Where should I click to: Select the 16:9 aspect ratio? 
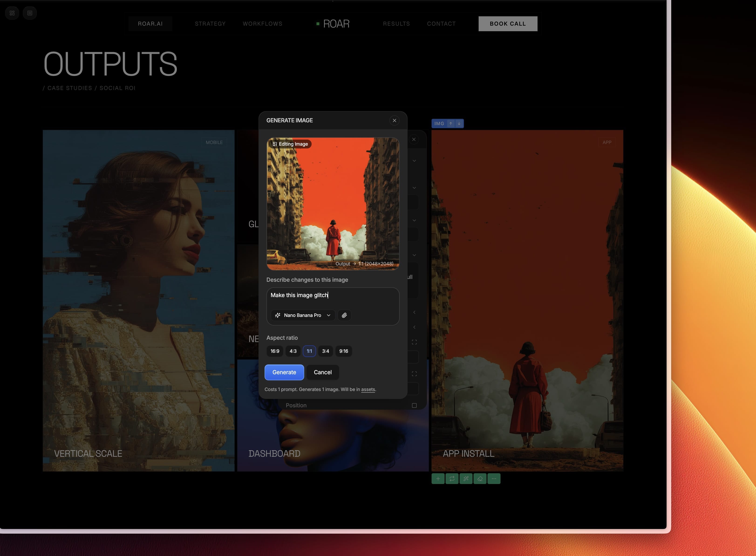(275, 351)
